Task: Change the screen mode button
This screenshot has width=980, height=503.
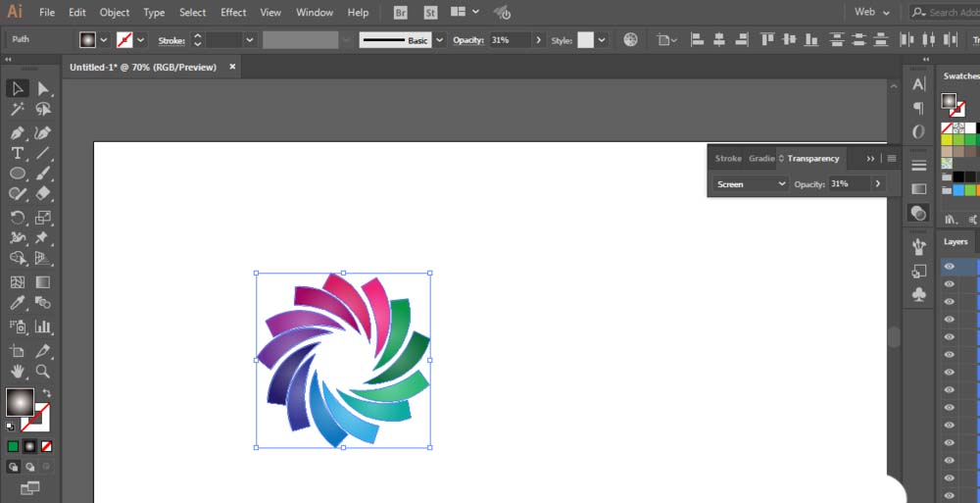Action: (29, 487)
